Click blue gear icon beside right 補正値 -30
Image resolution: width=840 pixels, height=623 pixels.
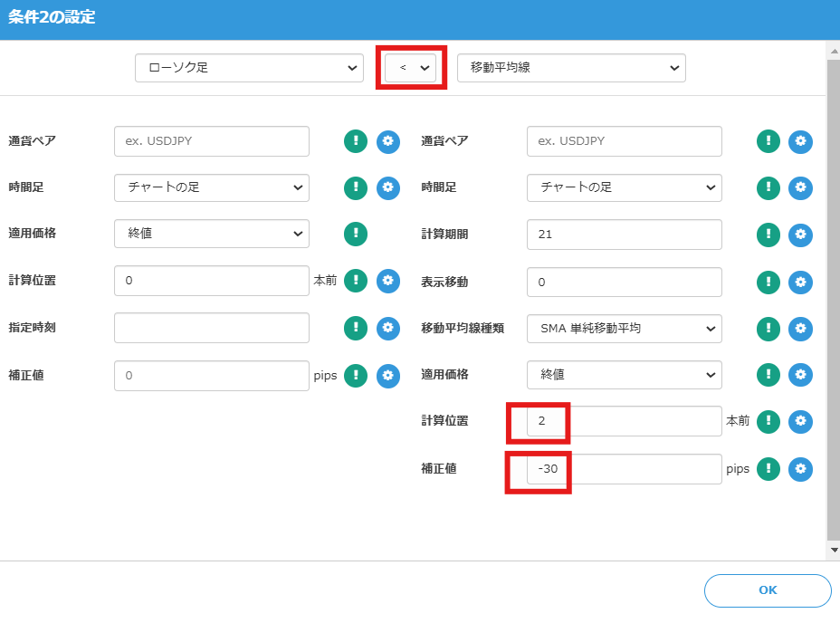click(800, 468)
